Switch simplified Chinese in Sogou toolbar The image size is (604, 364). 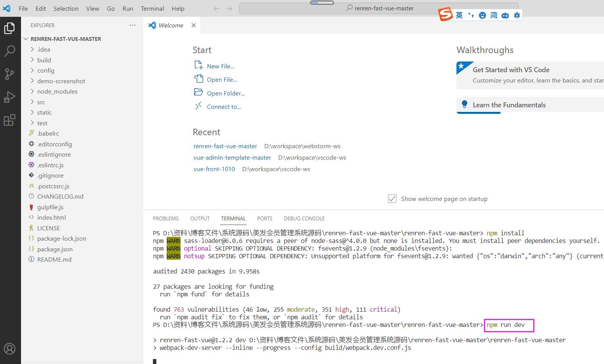pos(494,15)
